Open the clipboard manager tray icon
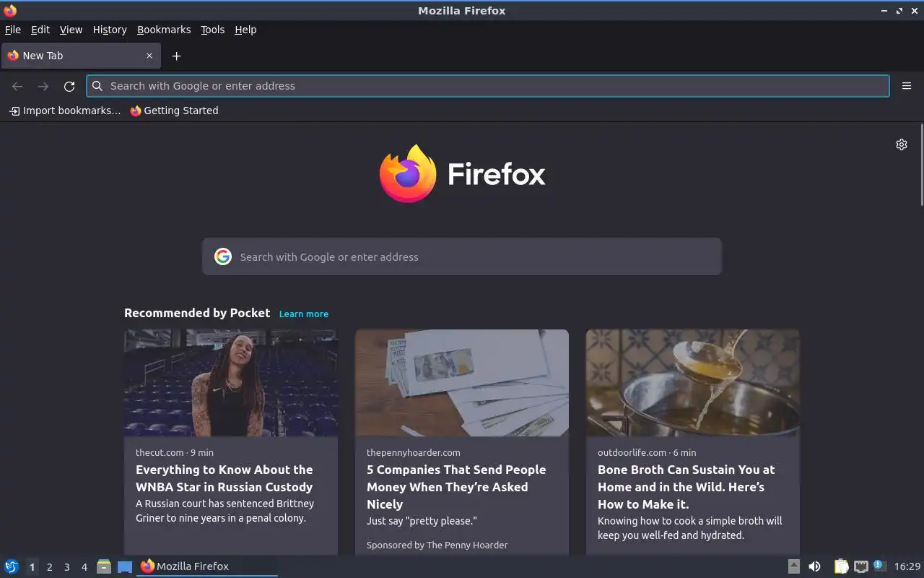The height and width of the screenshot is (578, 924). pyautogui.click(x=841, y=566)
